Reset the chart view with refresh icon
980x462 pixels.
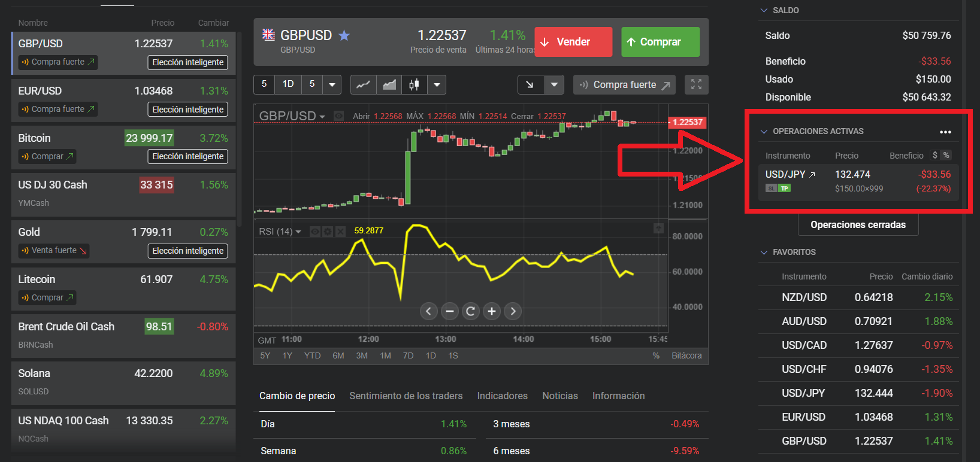point(470,311)
